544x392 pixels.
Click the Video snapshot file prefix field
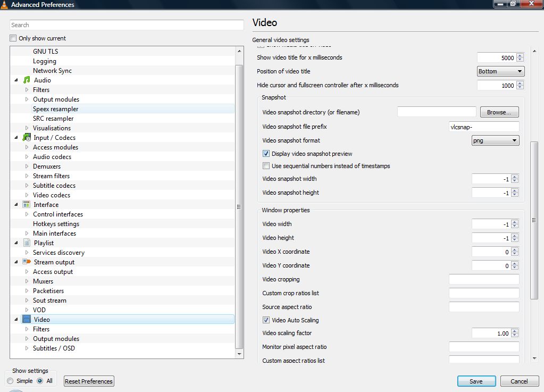point(484,127)
